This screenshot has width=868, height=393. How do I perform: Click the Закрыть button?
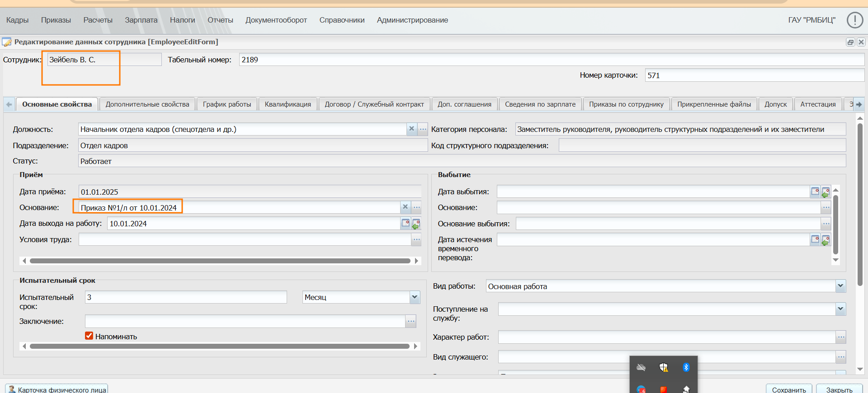click(839, 389)
